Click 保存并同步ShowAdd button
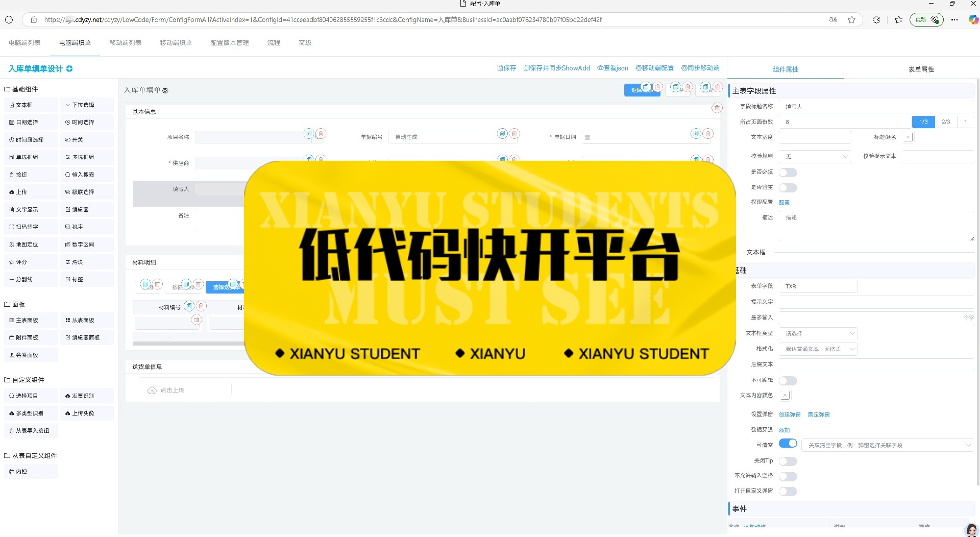 point(557,68)
